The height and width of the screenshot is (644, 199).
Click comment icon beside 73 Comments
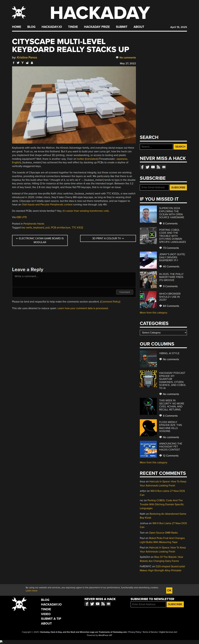coord(161,248)
